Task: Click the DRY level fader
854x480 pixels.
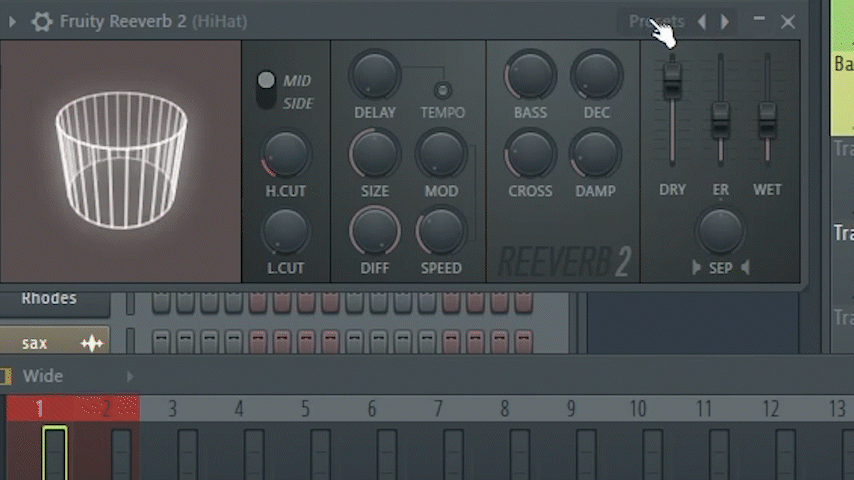Action: tap(672, 81)
